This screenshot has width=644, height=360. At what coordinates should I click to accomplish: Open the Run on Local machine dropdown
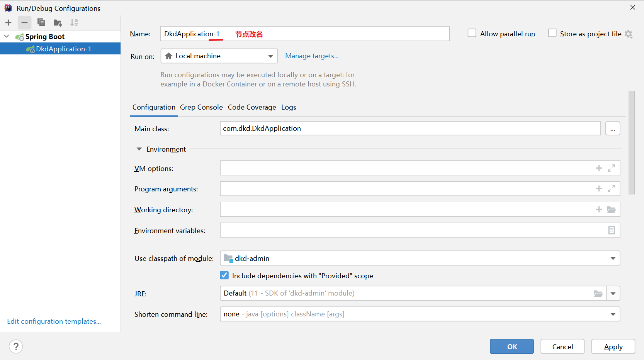tap(219, 56)
